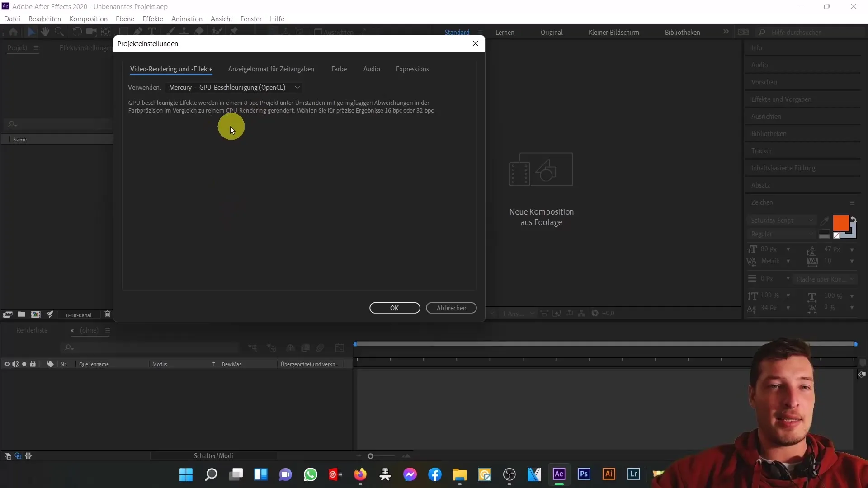Open Windows Start menu
Image resolution: width=868 pixels, height=488 pixels.
186,474
